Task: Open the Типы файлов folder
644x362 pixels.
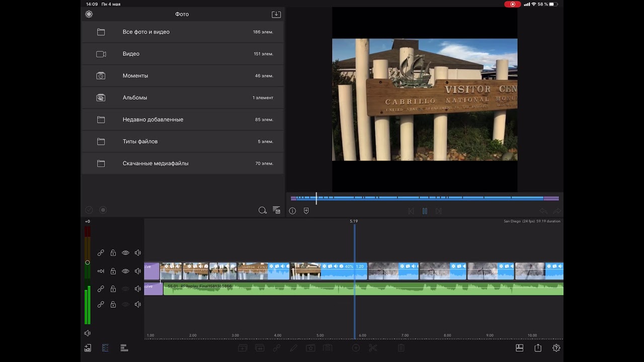Action: click(183, 141)
